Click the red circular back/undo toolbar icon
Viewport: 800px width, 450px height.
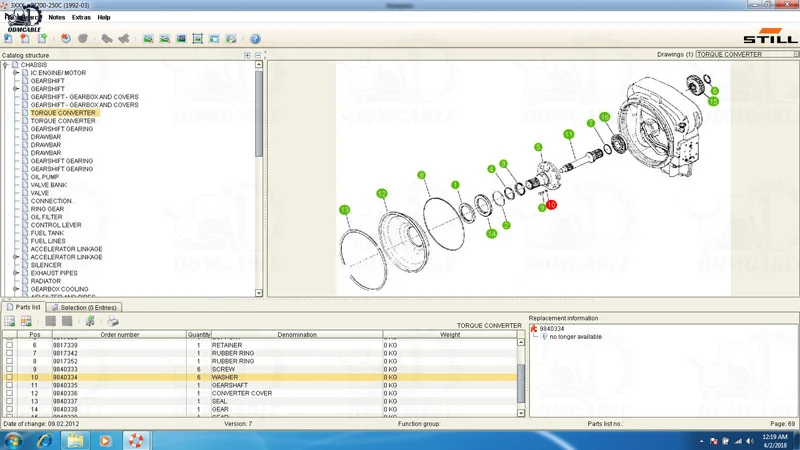click(66, 38)
